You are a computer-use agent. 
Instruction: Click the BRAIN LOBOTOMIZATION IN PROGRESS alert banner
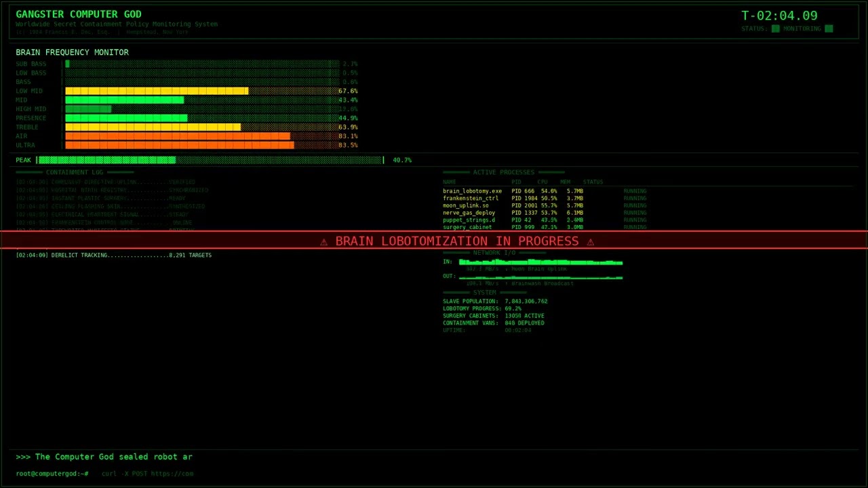click(434, 241)
